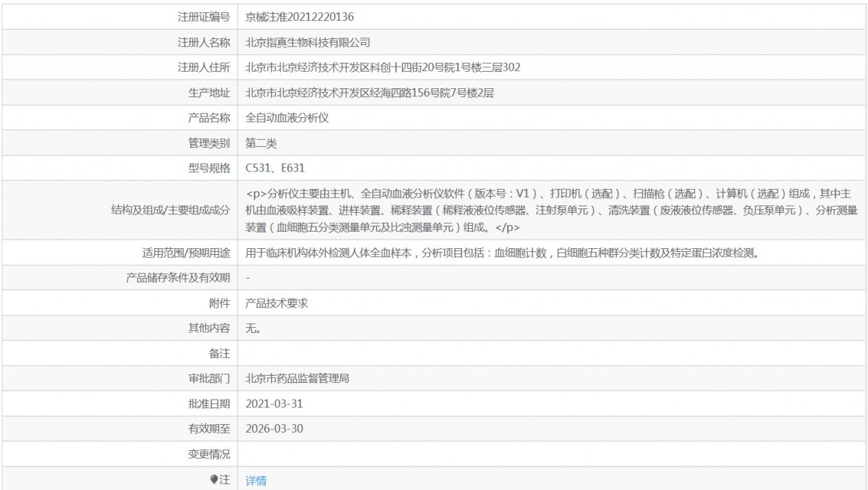
Task: Click the 注册证编号 row label
Action: pyautogui.click(x=204, y=16)
